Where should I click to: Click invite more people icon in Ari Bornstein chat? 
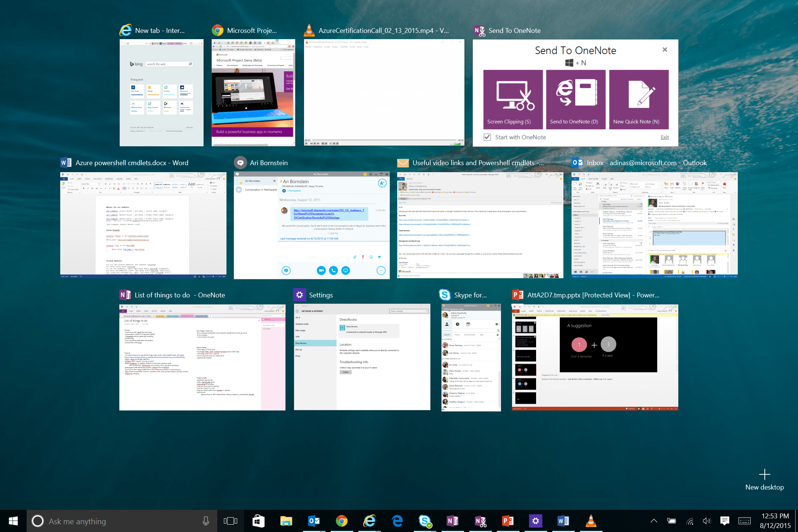pyautogui.click(x=382, y=183)
